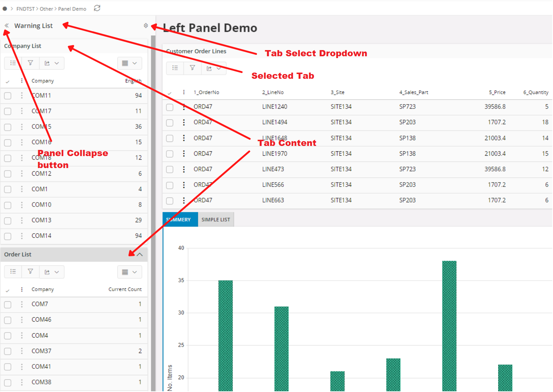Check the box next to COM46

[x=8, y=320]
